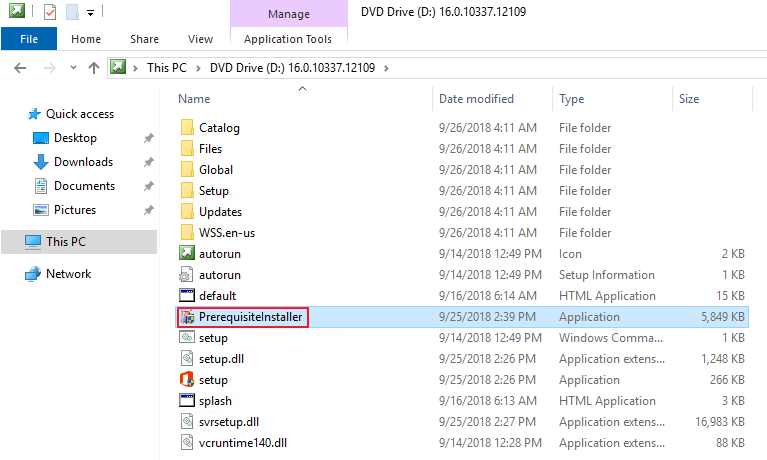Select the svrsetup.dll file icon

(187, 422)
